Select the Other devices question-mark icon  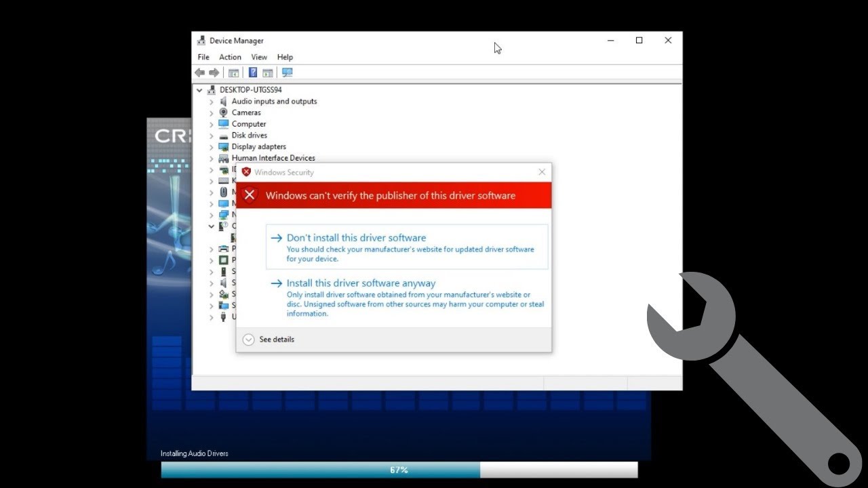coord(223,226)
